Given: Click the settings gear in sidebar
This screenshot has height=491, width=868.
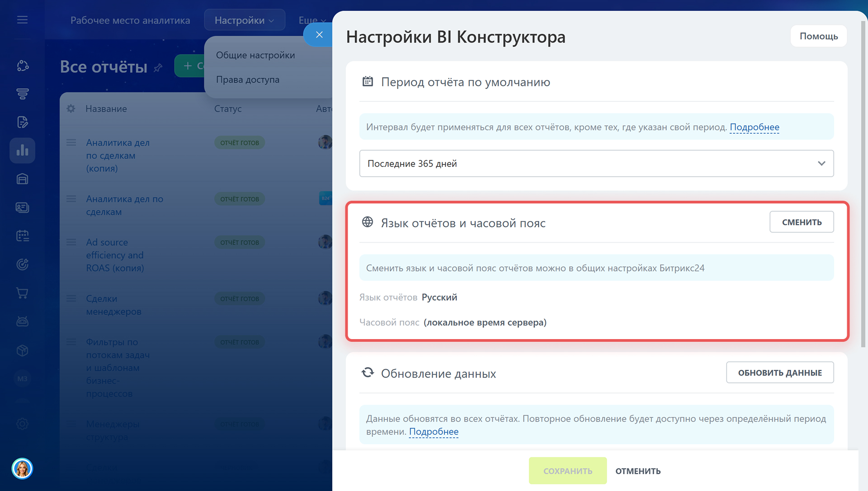Looking at the screenshot, I should [x=22, y=424].
